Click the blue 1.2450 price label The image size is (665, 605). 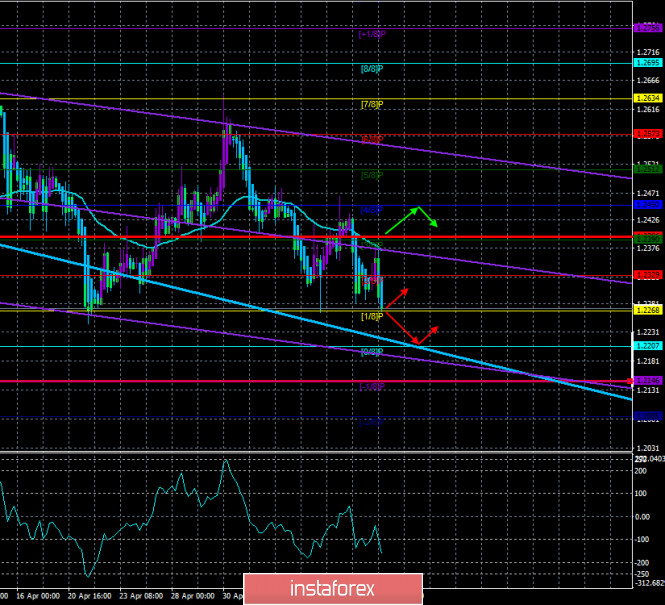click(x=648, y=205)
